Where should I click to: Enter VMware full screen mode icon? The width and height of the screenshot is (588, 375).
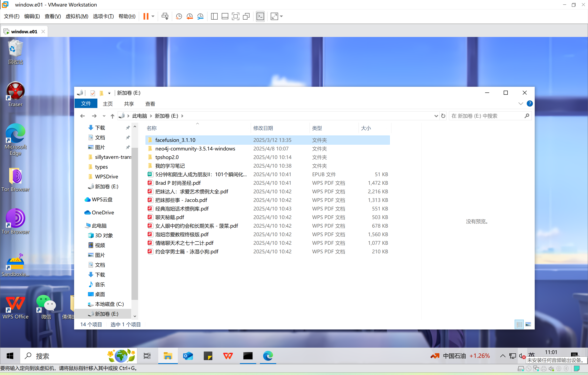[235, 16]
